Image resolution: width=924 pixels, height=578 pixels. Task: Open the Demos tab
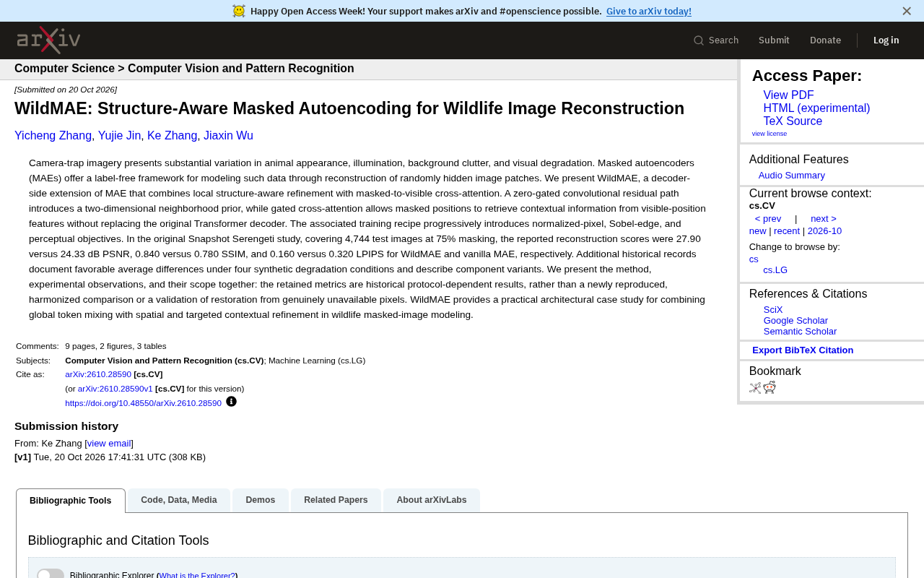point(261,500)
